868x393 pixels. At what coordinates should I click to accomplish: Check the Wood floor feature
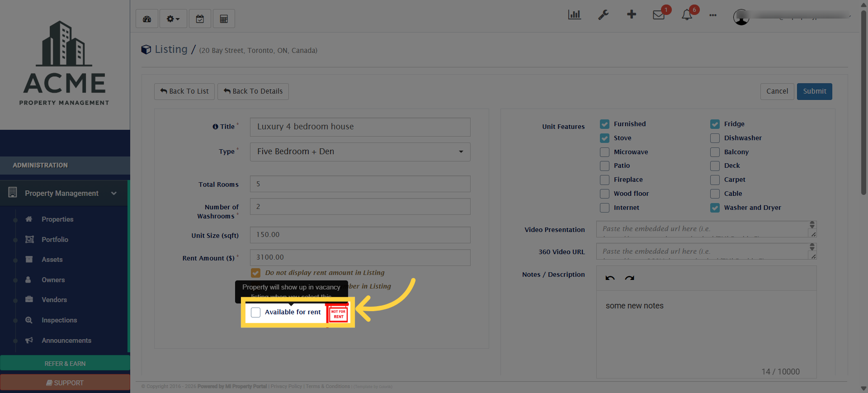click(604, 194)
